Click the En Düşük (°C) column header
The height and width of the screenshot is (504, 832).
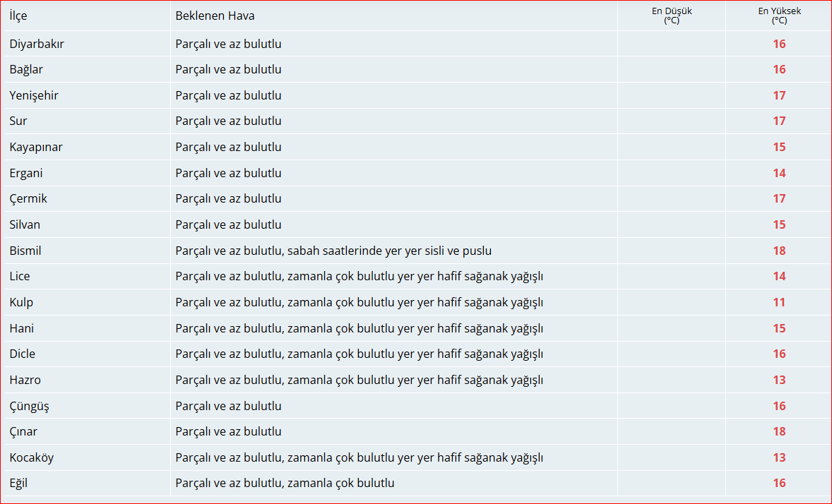tap(671, 16)
